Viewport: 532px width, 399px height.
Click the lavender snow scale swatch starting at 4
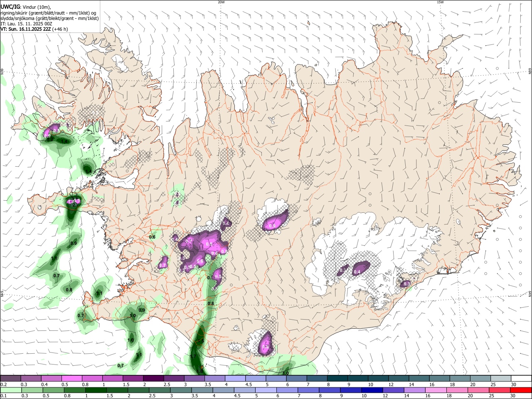(x=235, y=378)
